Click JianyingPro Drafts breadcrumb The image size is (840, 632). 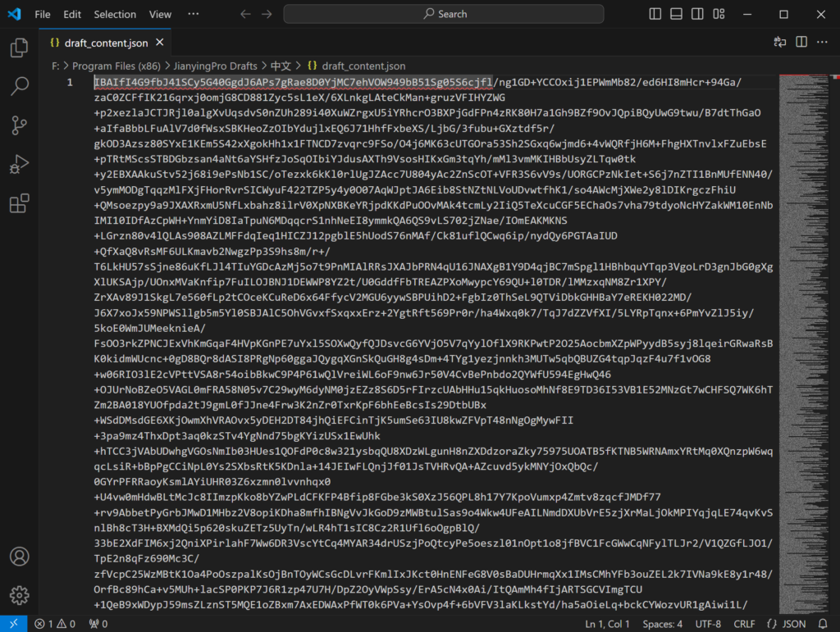(215, 66)
